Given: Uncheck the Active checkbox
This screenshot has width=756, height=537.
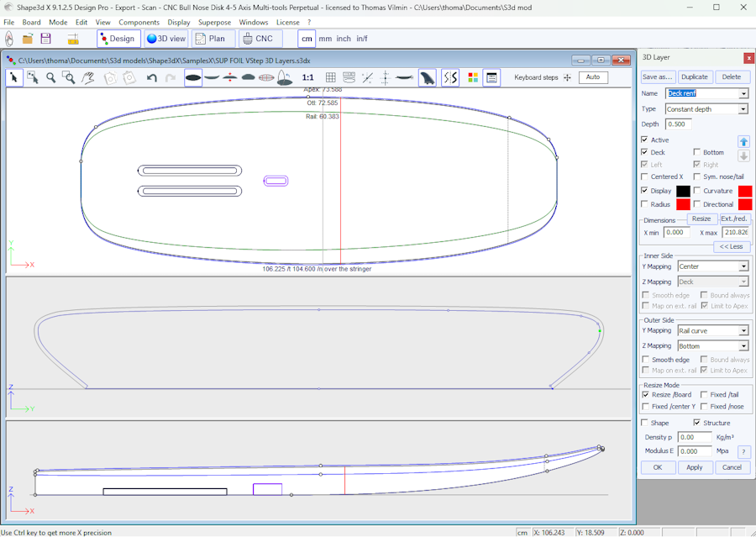Looking at the screenshot, I should tap(644, 140).
